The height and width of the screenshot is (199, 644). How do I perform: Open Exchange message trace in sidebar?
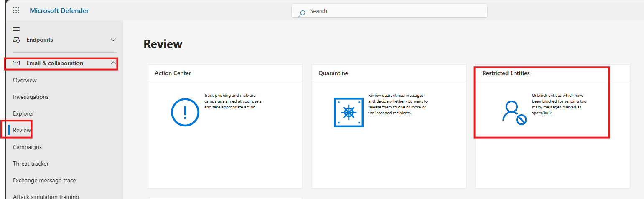pyautogui.click(x=44, y=180)
